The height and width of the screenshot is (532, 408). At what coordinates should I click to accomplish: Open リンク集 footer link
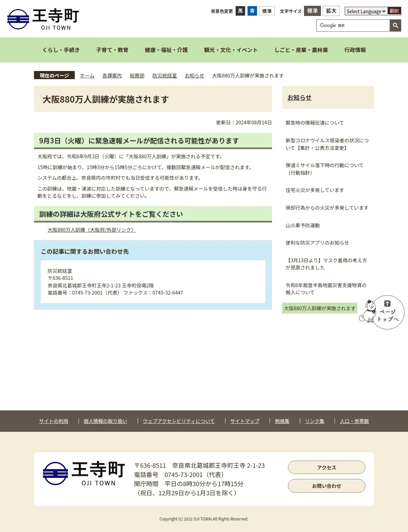(x=314, y=421)
